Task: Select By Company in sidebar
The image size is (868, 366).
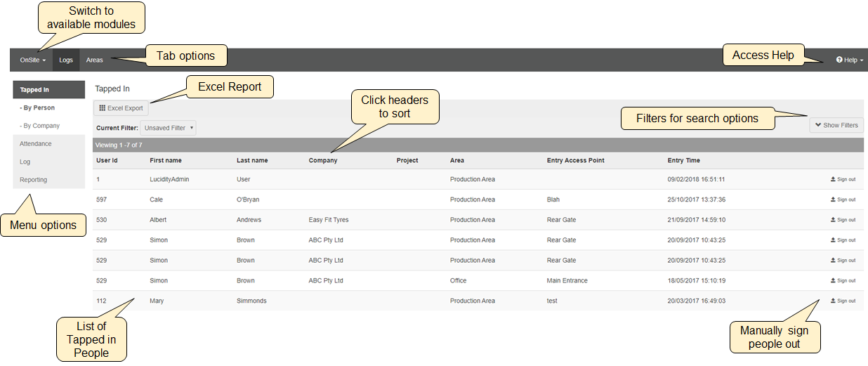Action: click(x=41, y=126)
